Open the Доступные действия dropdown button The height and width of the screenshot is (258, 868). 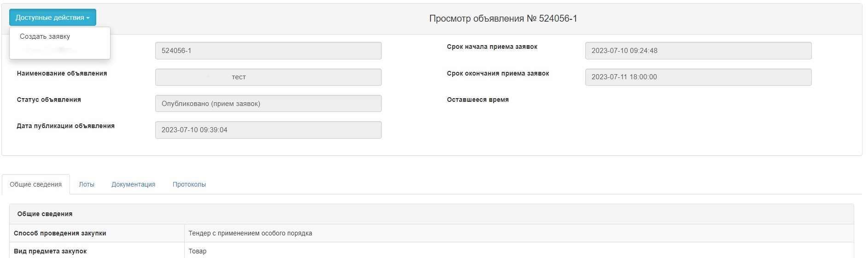[x=52, y=18]
